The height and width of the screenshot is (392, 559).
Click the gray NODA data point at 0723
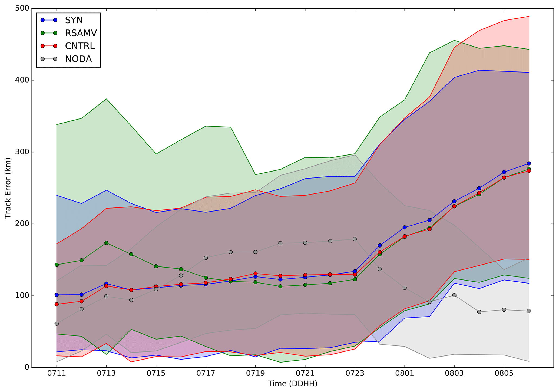pyautogui.click(x=355, y=239)
